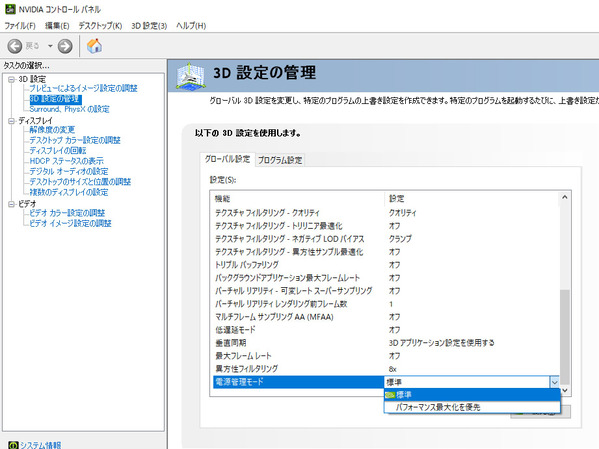Open the ヘルプ(H) menu

point(191,26)
